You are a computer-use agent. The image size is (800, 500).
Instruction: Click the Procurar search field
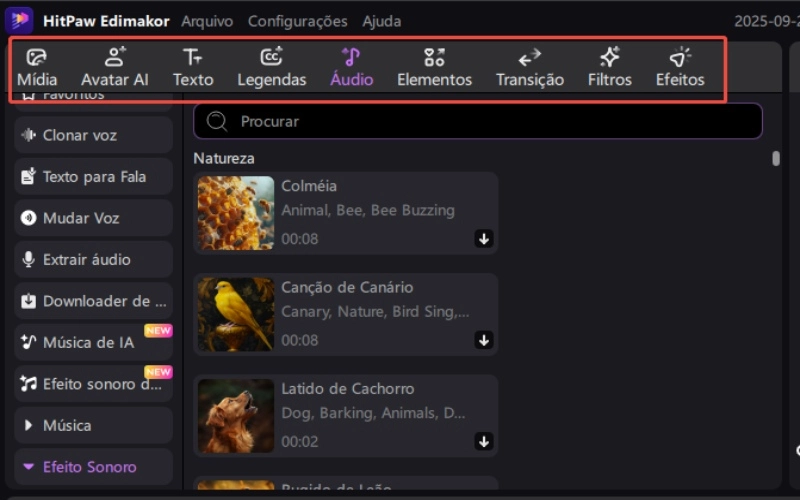click(478, 121)
